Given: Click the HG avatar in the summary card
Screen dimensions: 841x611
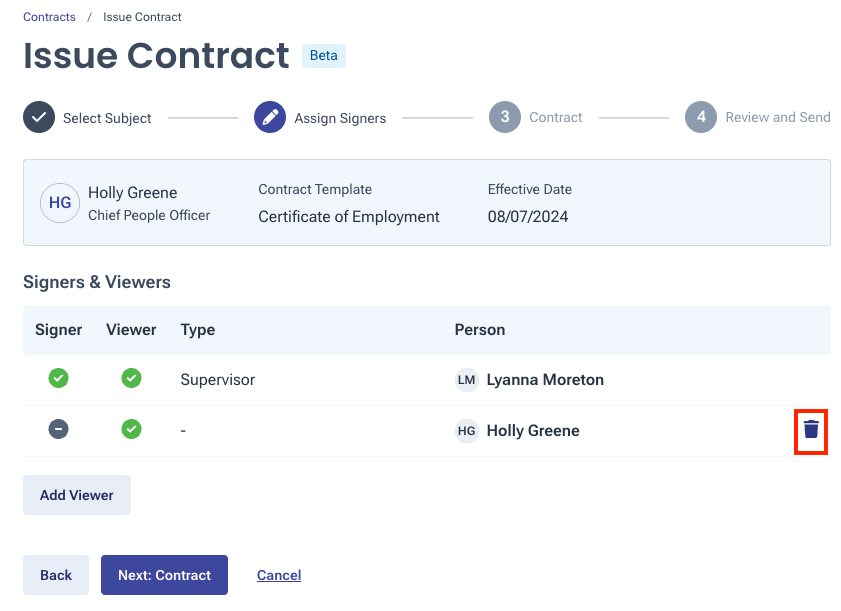Looking at the screenshot, I should pyautogui.click(x=60, y=202).
